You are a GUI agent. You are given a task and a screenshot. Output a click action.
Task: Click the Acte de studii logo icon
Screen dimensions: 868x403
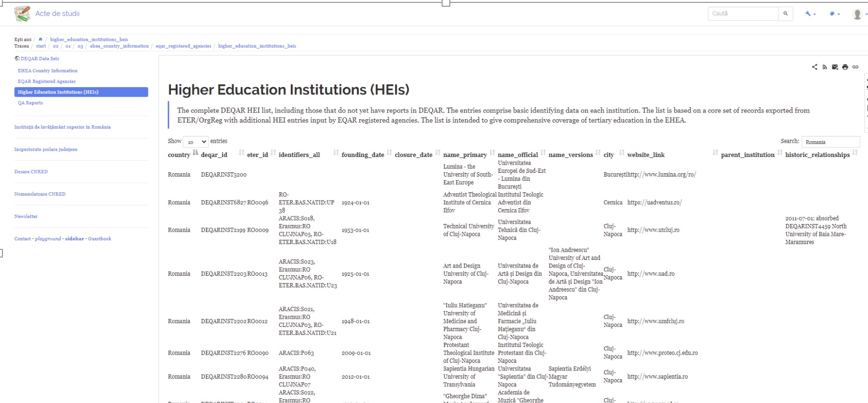tap(22, 14)
